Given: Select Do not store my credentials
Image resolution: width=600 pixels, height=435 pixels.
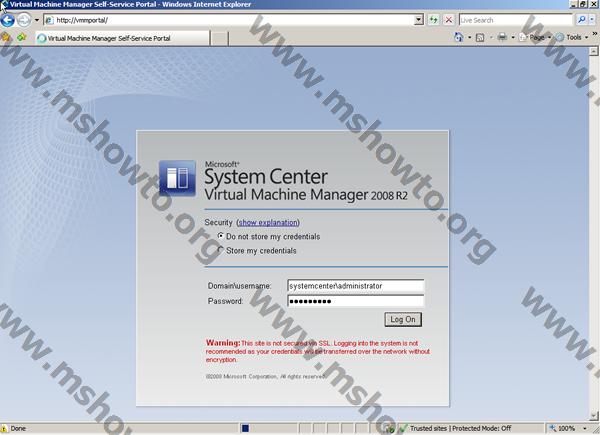Looking at the screenshot, I should click(x=220, y=236).
